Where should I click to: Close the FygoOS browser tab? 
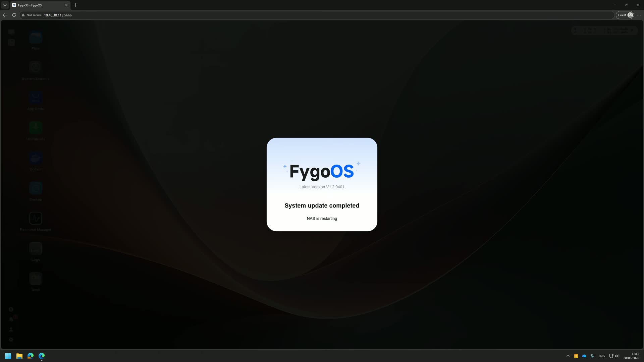tap(66, 5)
